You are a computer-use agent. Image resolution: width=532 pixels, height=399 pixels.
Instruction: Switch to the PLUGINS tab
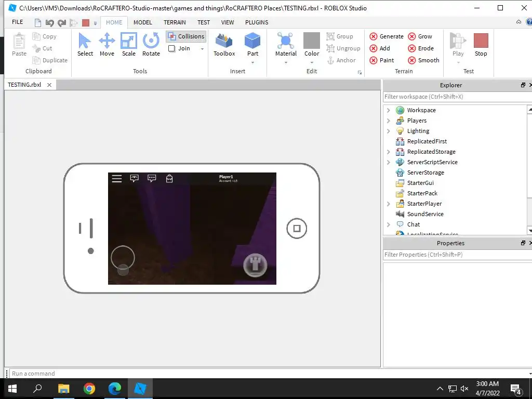pos(257,22)
